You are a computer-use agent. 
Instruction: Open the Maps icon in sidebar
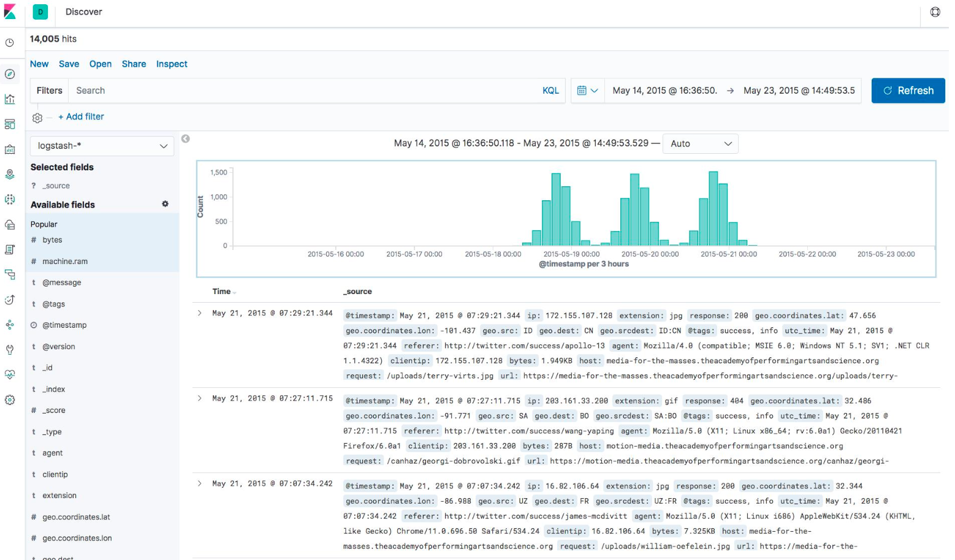click(x=10, y=175)
